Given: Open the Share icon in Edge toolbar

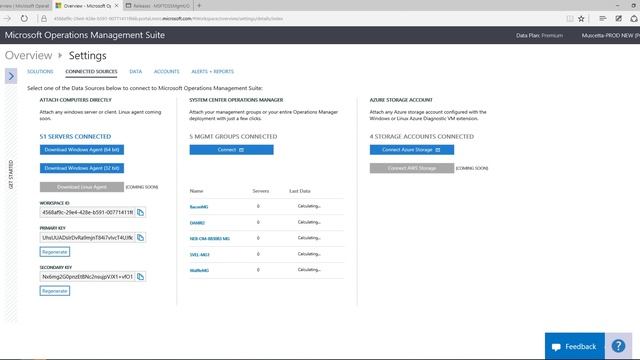Looking at the screenshot, I should pos(633,18).
